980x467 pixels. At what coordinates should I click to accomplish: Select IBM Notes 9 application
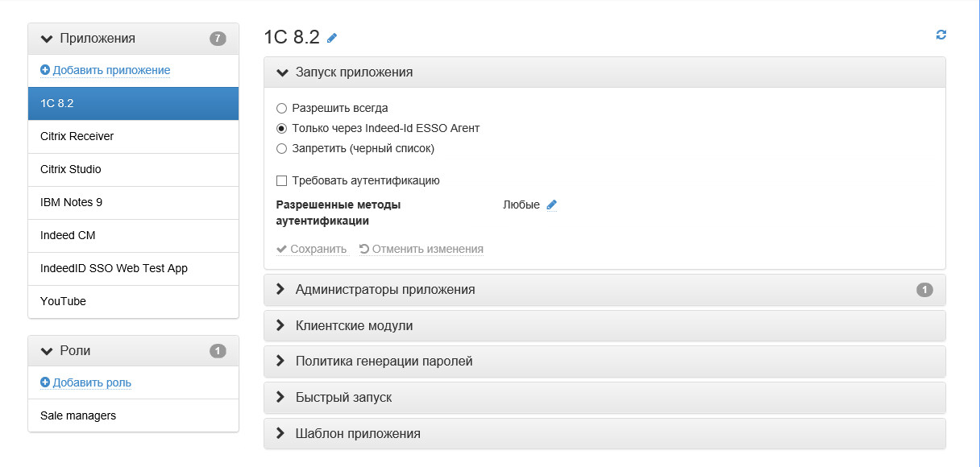(x=71, y=202)
